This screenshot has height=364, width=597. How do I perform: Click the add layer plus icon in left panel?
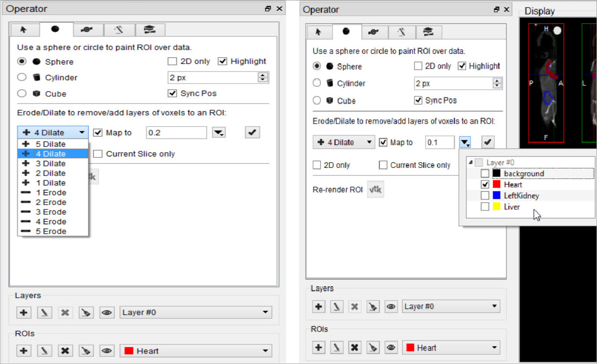tap(24, 312)
